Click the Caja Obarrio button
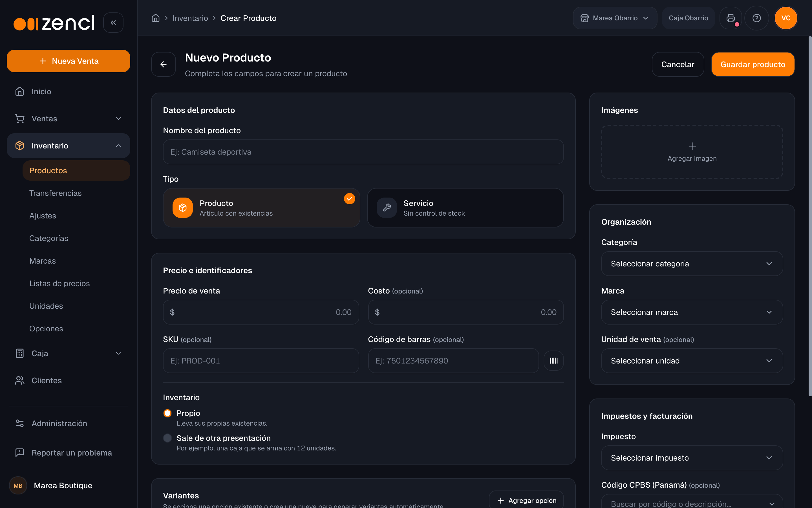812x508 pixels. [x=688, y=18]
